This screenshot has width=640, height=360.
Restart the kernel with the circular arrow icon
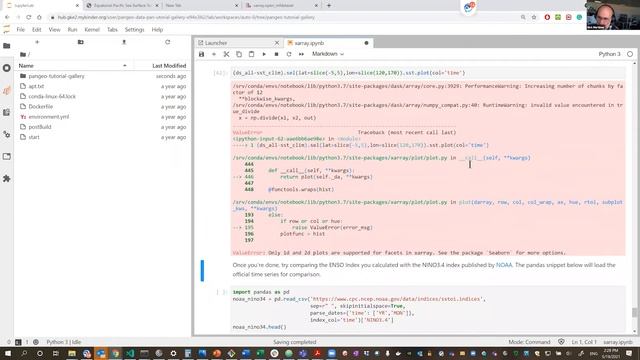click(x=289, y=54)
